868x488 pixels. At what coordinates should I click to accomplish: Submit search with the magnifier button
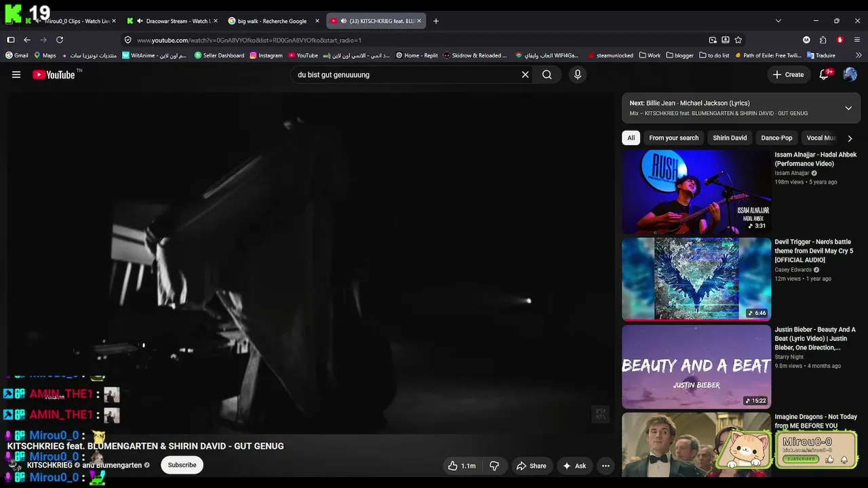coord(547,75)
